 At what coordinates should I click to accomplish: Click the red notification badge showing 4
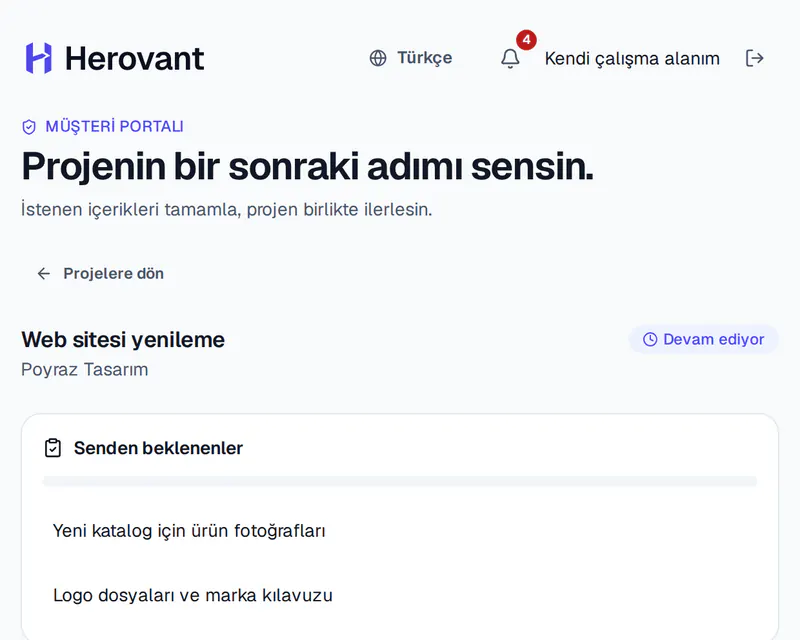[526, 40]
